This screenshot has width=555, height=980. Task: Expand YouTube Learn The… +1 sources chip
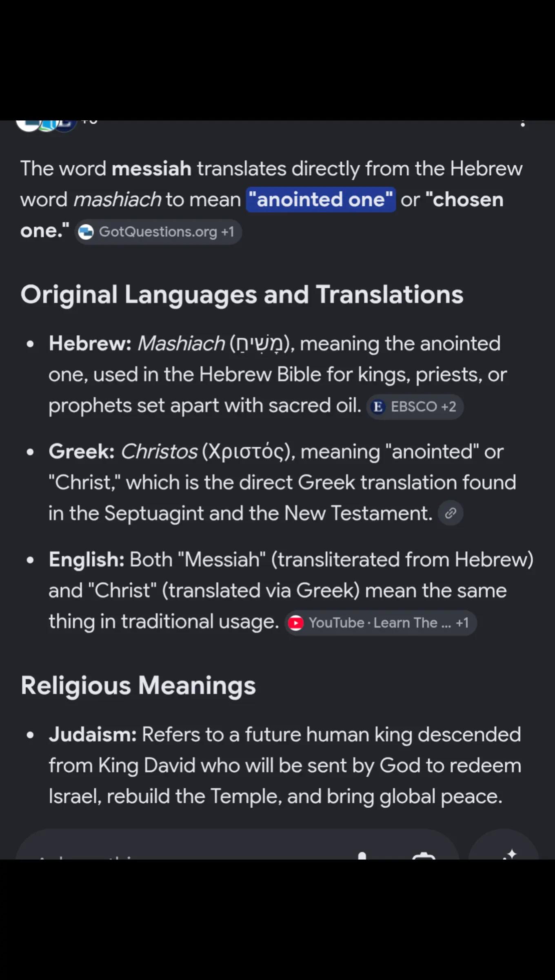(380, 623)
